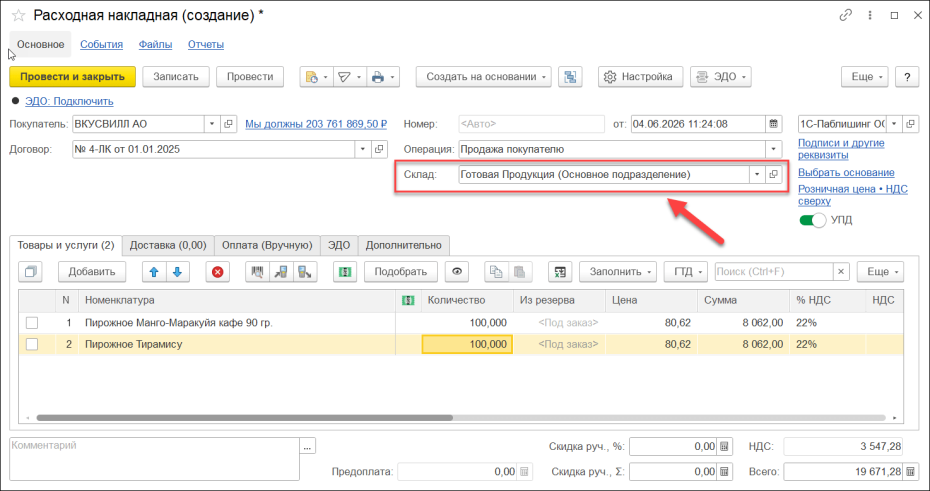Expand Договор dropdown arrow
The height and width of the screenshot is (491, 930).
363,149
